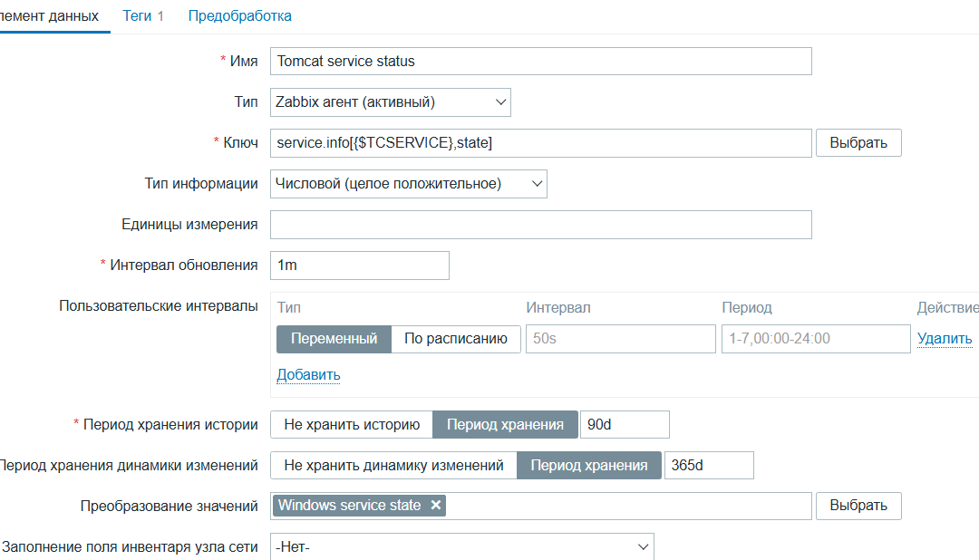Viewport: 979px width, 560px height.
Task: Click Выбрать button next to key field
Action: click(858, 143)
